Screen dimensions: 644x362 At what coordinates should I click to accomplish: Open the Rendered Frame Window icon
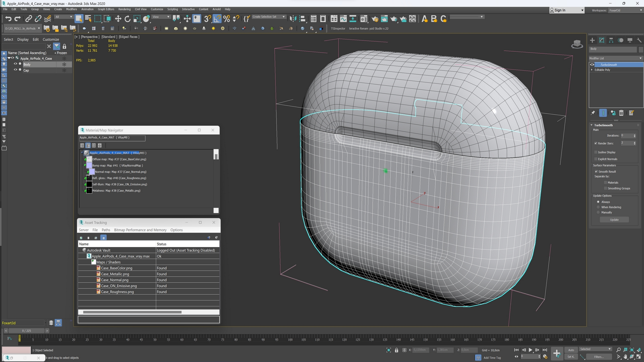[384, 19]
